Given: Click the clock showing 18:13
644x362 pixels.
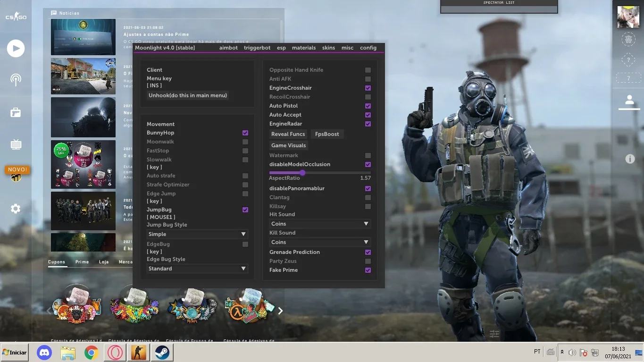Looking at the screenshot, I should pyautogui.click(x=618, y=349).
